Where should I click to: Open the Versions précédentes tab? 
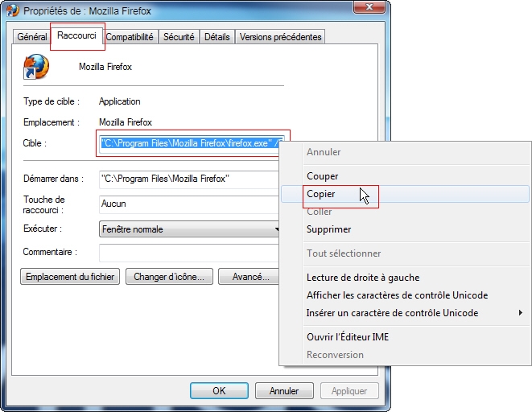click(x=280, y=37)
